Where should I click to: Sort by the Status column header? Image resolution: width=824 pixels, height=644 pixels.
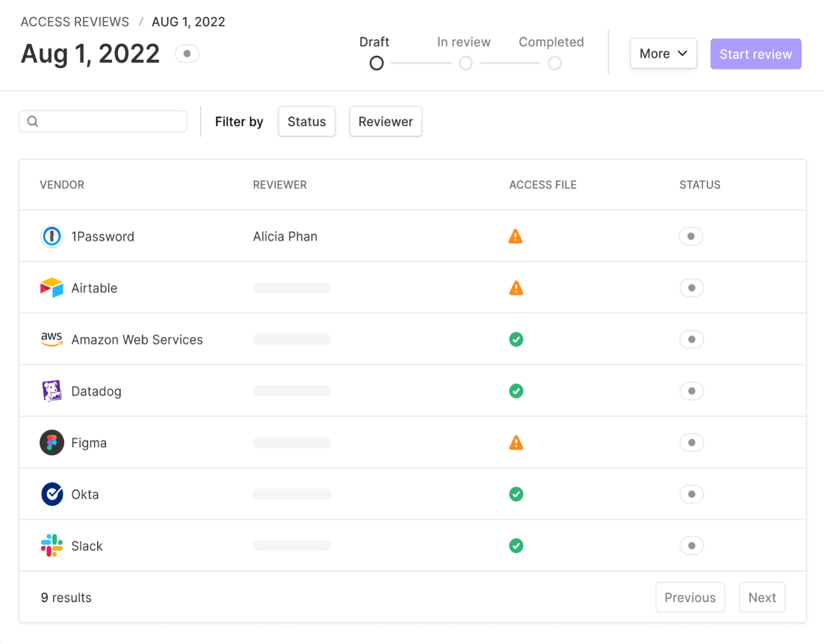700,185
